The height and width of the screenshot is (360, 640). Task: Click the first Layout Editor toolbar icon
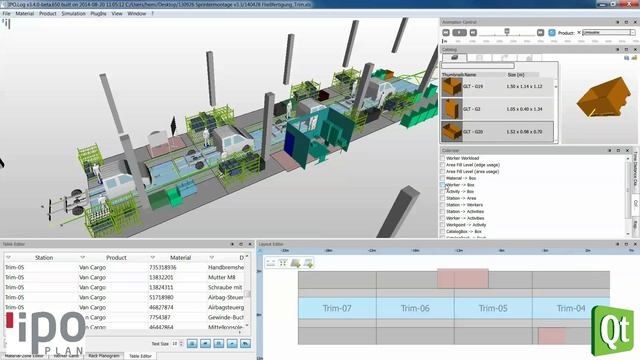(x=271, y=263)
